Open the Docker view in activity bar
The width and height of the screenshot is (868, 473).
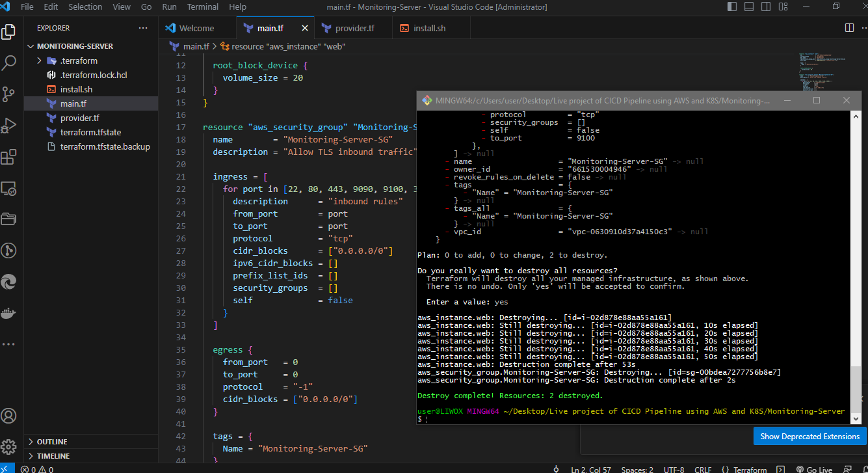pyautogui.click(x=9, y=313)
